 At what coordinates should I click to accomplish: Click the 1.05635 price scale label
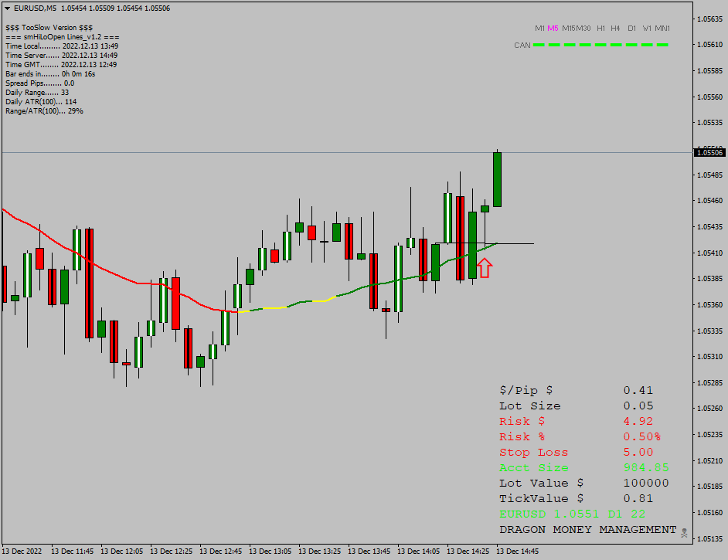(x=710, y=19)
